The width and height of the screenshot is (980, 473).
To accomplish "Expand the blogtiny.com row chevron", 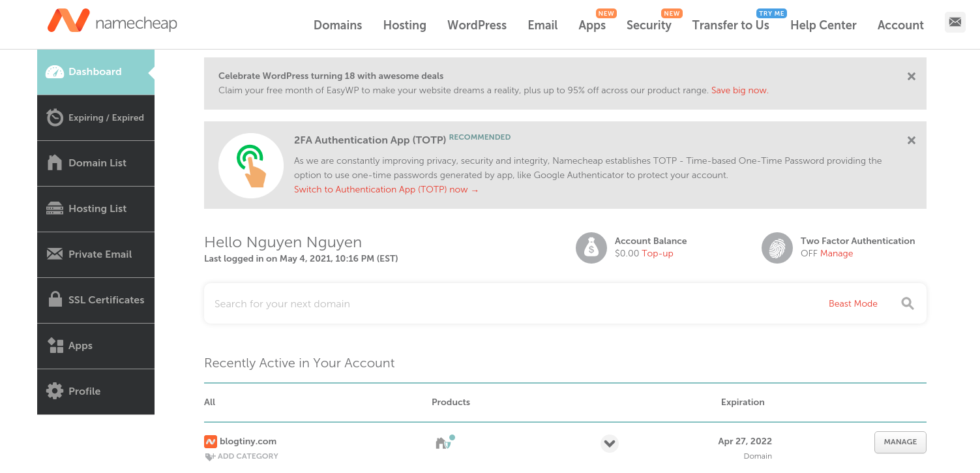I will tap(610, 444).
